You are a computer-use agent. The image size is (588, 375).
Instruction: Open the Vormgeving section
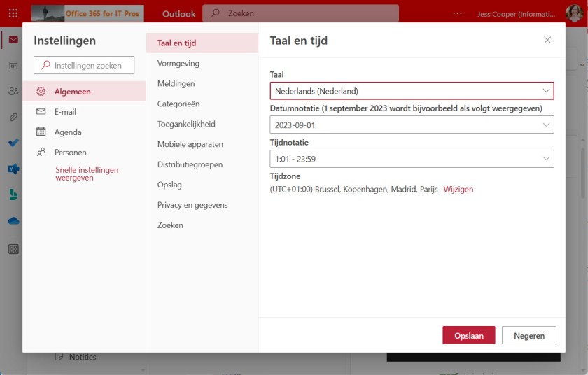[202, 63]
